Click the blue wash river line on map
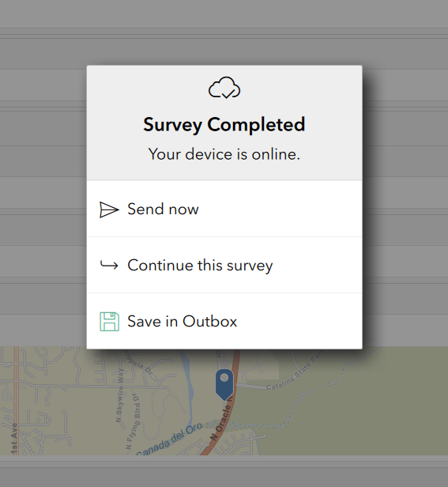 (186, 382)
